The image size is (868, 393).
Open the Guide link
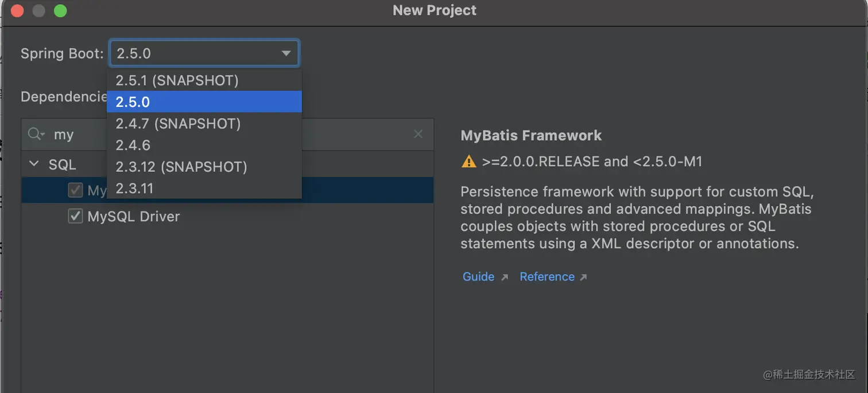click(478, 277)
